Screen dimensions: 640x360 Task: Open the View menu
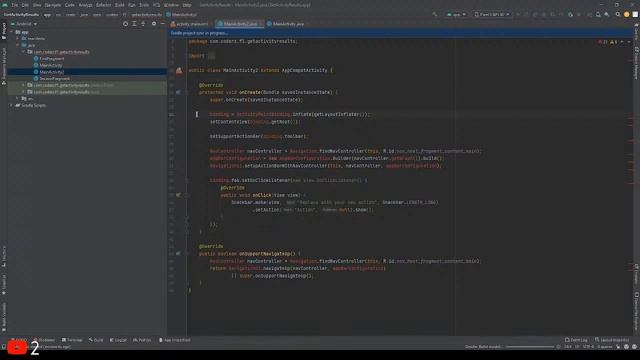[x=37, y=5]
